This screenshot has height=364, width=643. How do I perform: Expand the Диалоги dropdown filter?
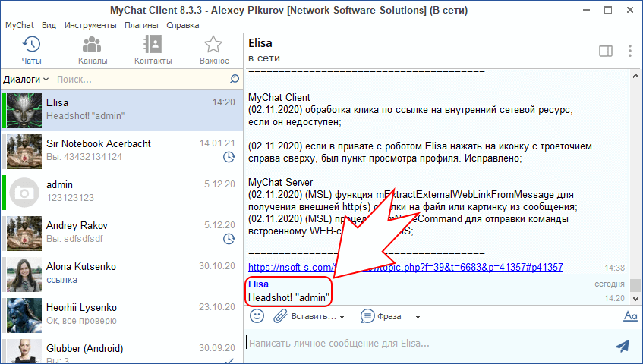26,79
